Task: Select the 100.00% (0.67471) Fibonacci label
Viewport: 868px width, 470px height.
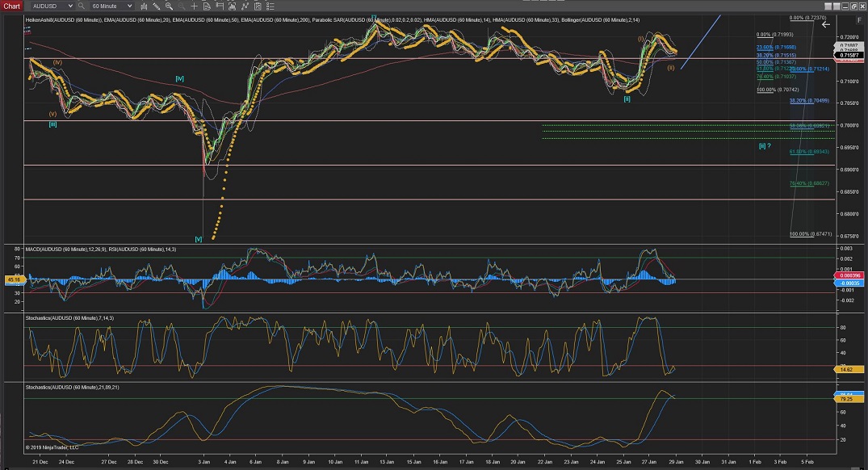Action: click(811, 233)
